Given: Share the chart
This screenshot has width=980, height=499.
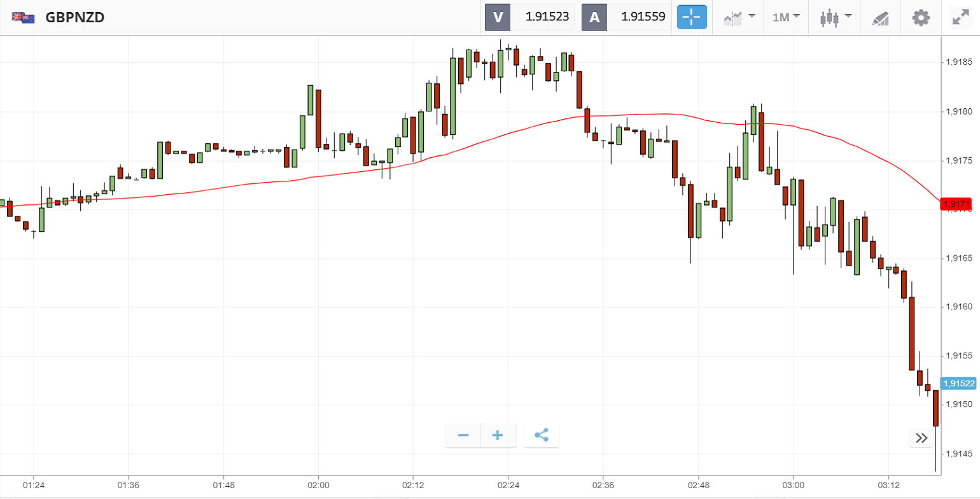Looking at the screenshot, I should (x=542, y=435).
